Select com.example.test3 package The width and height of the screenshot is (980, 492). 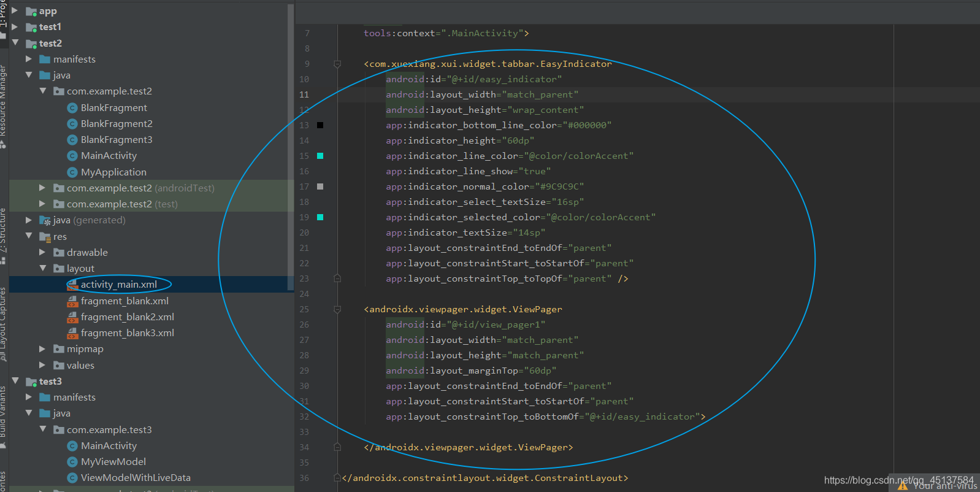coord(109,429)
